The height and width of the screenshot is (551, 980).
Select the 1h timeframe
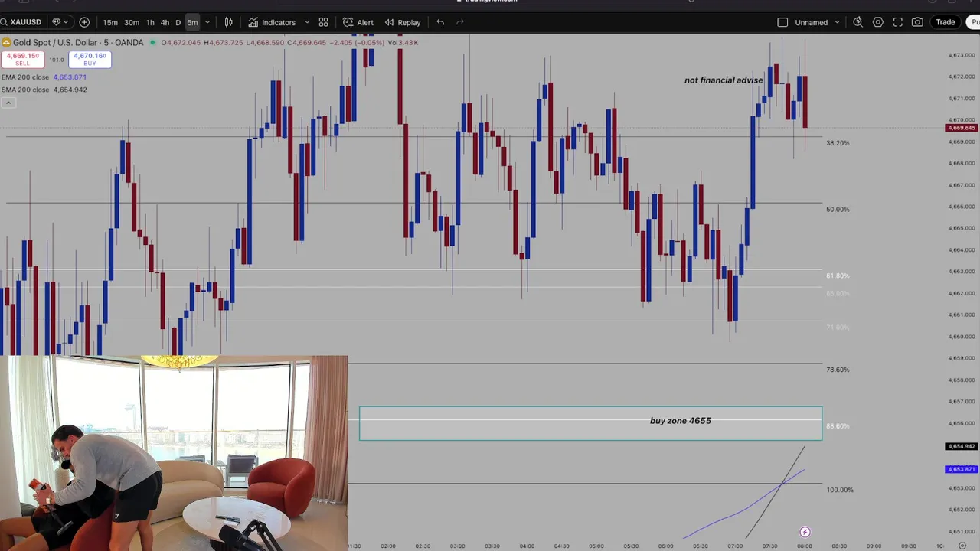click(x=150, y=22)
